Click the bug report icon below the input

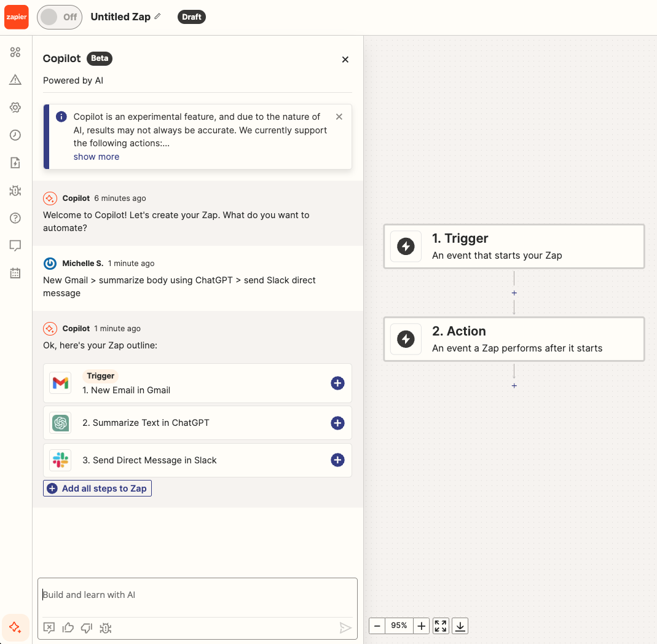coord(106,627)
